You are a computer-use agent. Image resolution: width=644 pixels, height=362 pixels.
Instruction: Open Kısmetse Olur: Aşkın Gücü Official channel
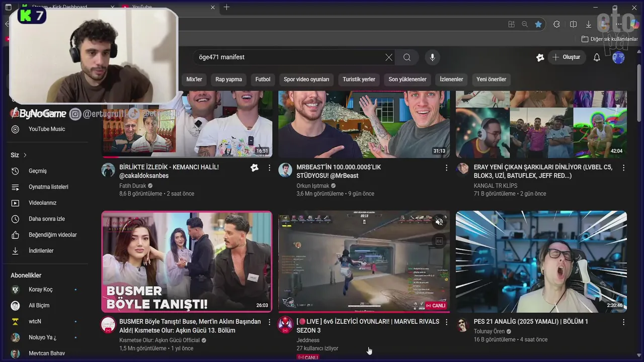coord(159,340)
